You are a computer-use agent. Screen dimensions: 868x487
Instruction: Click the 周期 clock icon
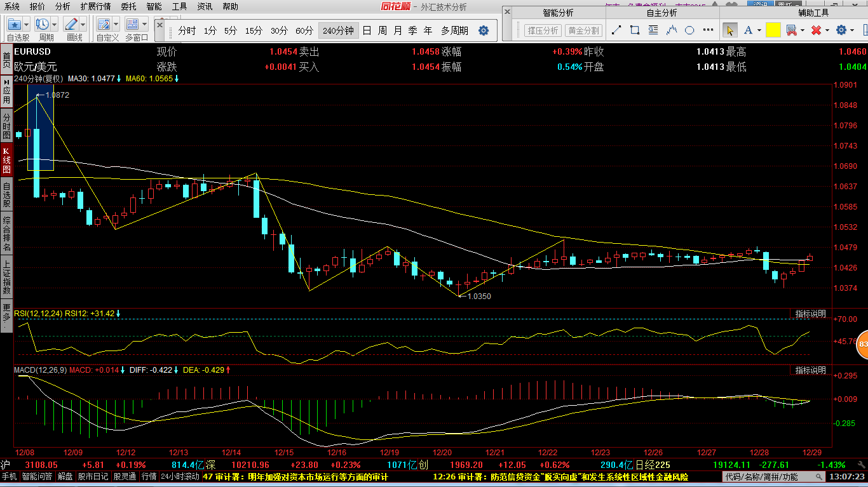click(x=43, y=25)
